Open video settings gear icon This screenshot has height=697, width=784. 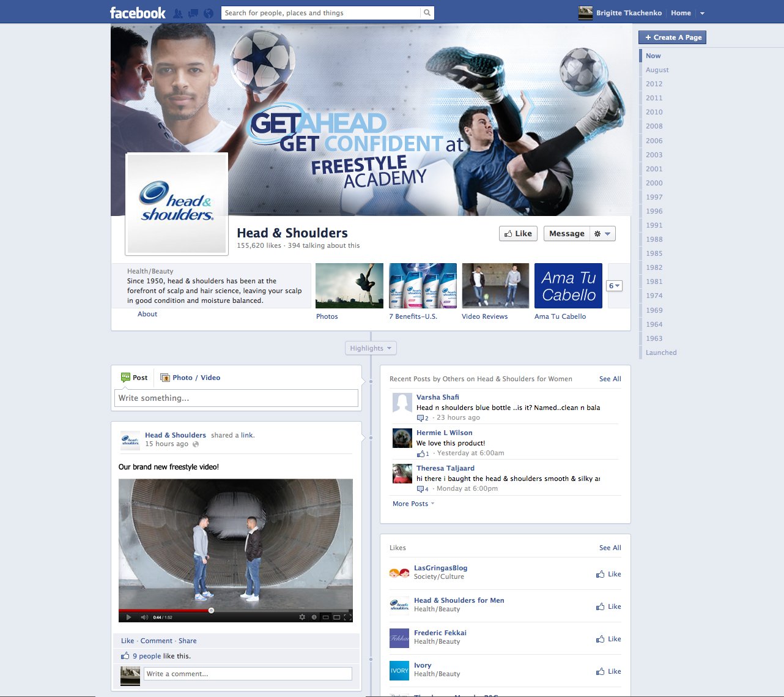click(302, 617)
